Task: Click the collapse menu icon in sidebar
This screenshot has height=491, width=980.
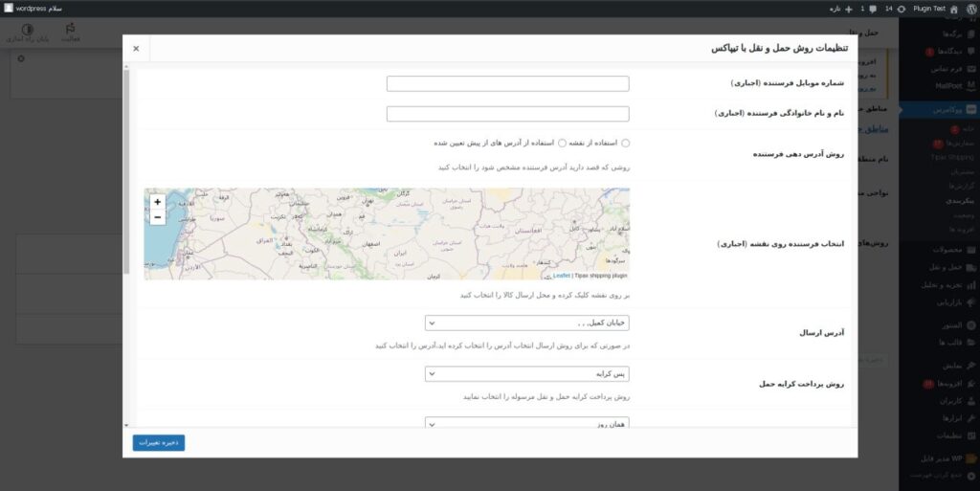Action: coord(970,476)
